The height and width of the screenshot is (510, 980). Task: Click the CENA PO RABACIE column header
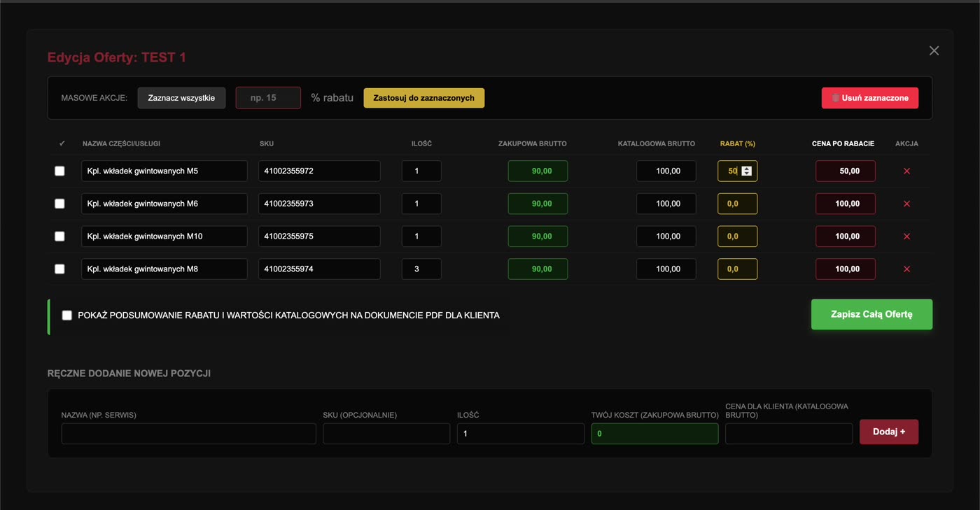pos(843,143)
